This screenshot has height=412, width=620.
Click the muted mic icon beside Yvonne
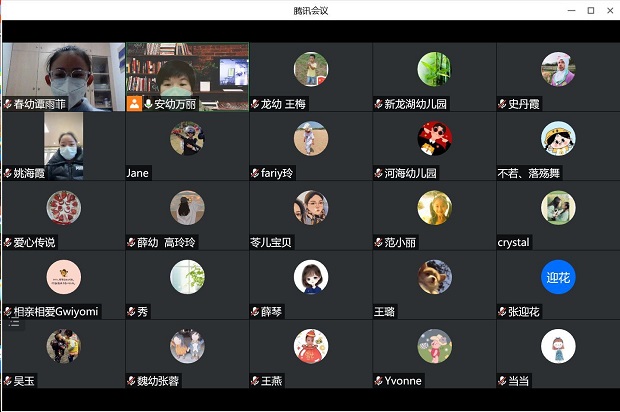[378, 381]
